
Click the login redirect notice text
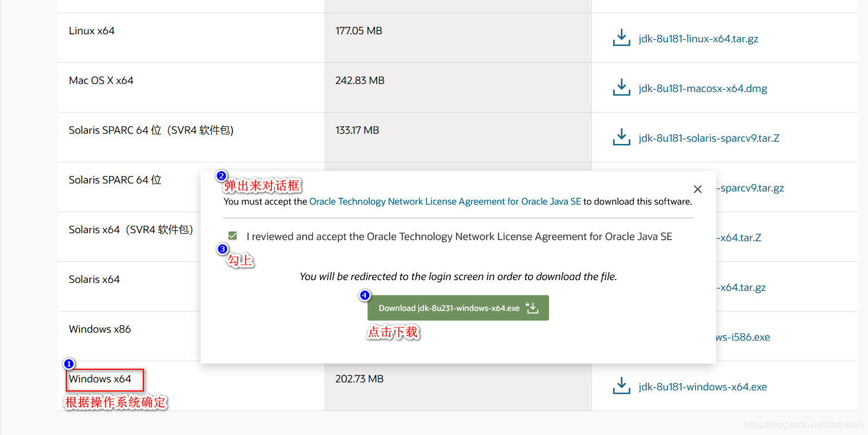tap(458, 277)
